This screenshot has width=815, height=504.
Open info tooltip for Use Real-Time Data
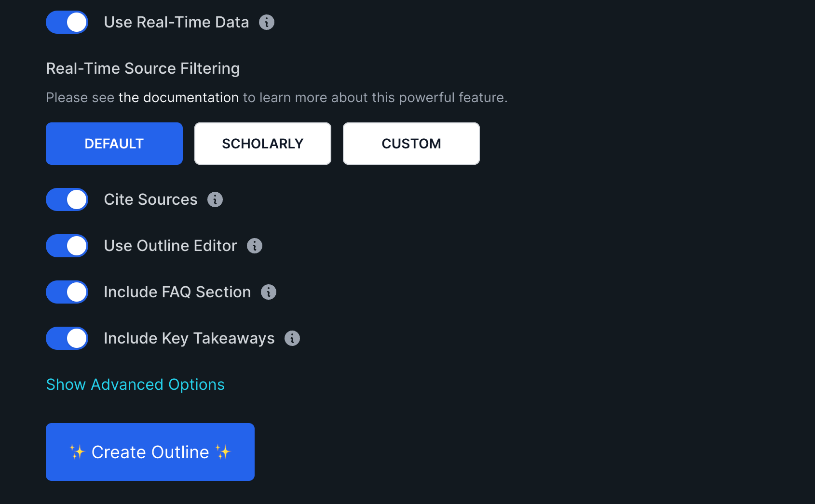pyautogui.click(x=267, y=22)
